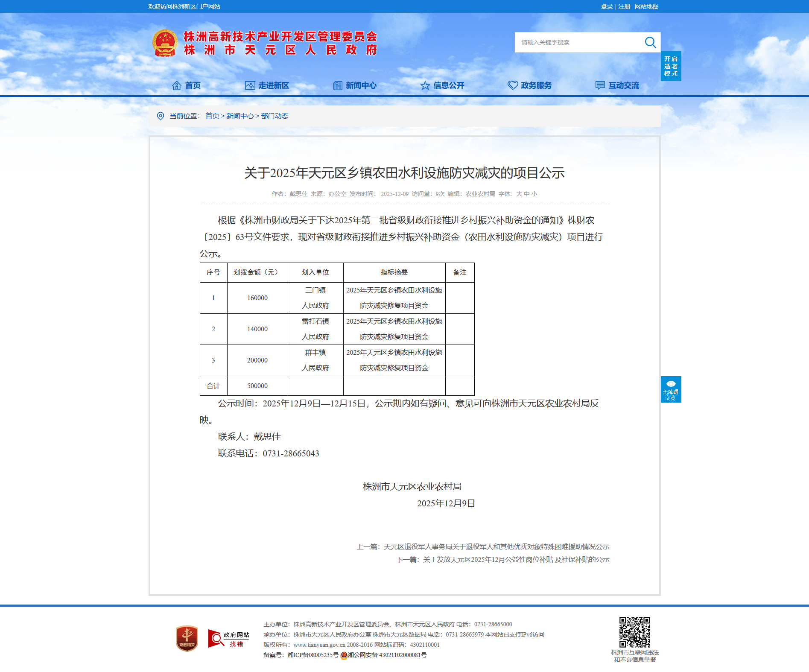Viewport: 809px width, 672px height.
Task: Toggle 无障碍浏览 accessibility browsing
Action: tap(671, 389)
